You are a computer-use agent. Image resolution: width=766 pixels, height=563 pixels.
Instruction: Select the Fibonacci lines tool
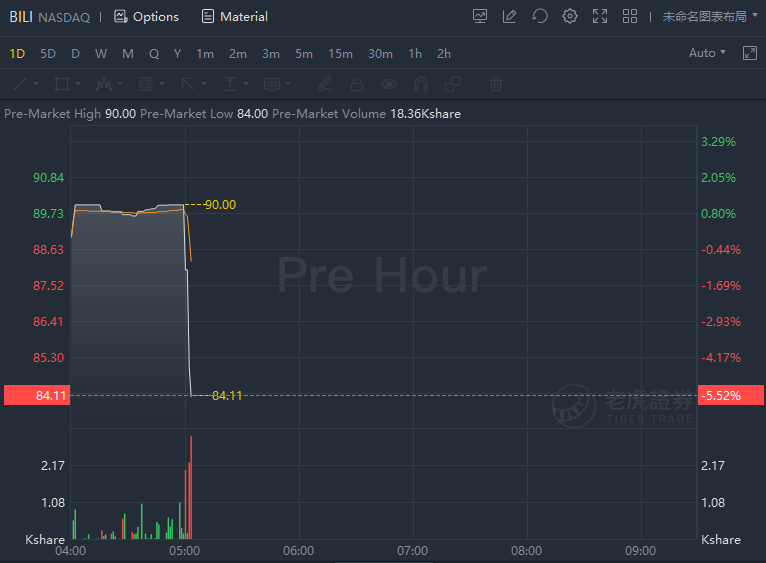[146, 84]
